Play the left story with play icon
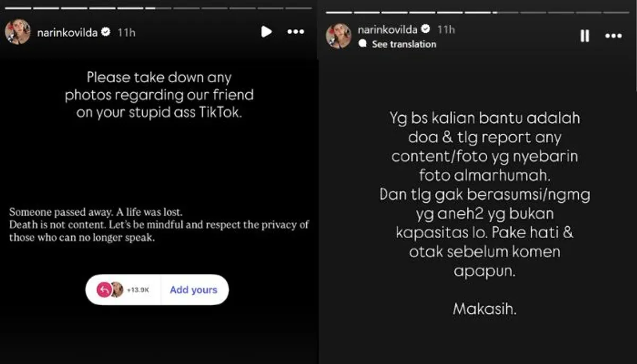This screenshot has height=364, width=637. (x=266, y=32)
